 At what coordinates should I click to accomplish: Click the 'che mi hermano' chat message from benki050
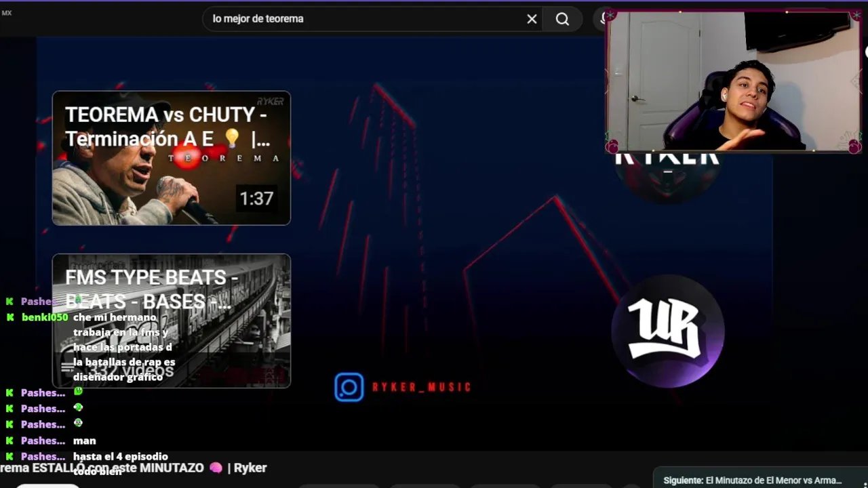click(x=124, y=347)
